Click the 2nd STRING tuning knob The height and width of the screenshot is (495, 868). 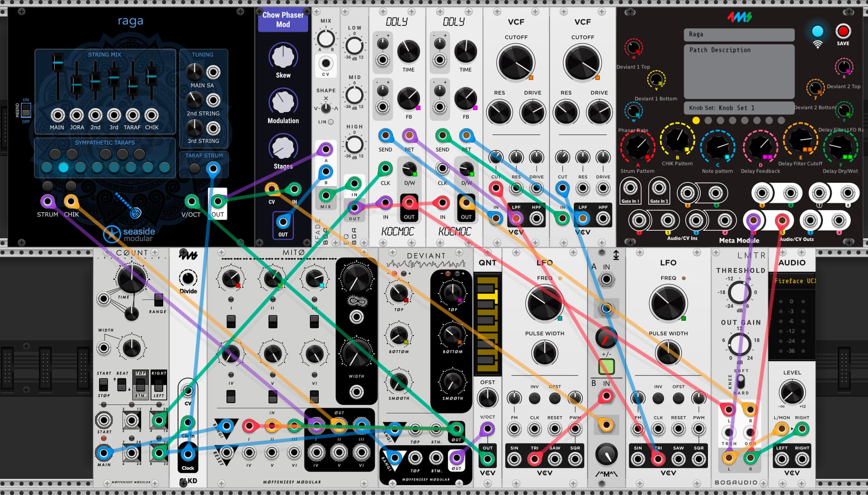194,100
